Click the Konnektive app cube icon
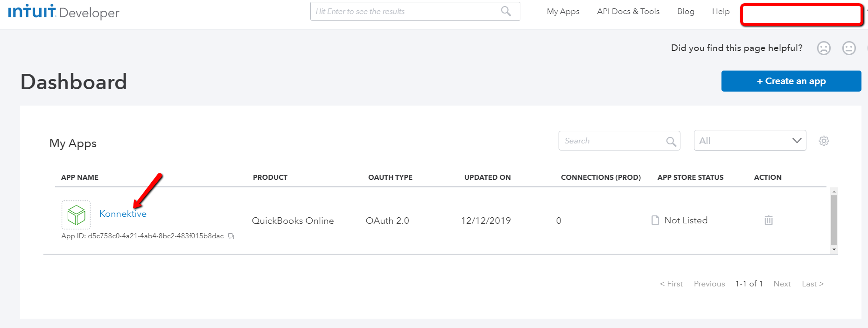Viewport: 868px width, 328px height. [x=76, y=215]
